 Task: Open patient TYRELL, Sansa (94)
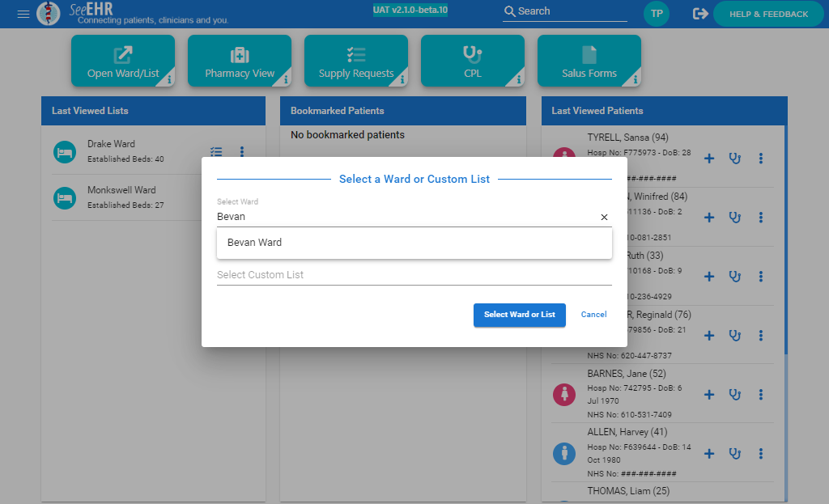tap(627, 138)
